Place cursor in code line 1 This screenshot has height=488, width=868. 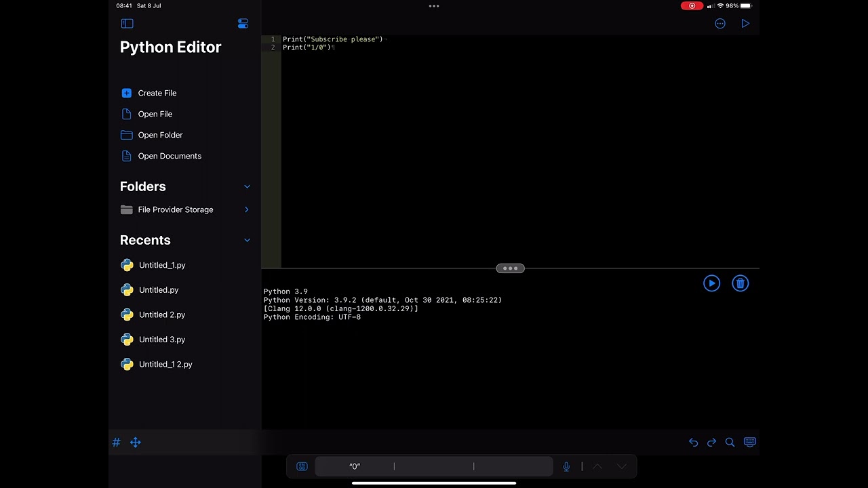[332, 39]
